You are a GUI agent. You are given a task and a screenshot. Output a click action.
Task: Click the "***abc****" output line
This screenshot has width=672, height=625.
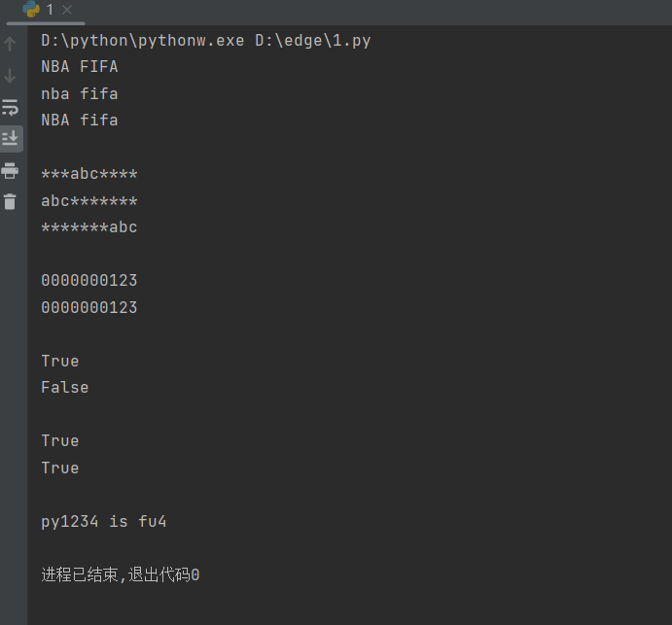pos(89,175)
